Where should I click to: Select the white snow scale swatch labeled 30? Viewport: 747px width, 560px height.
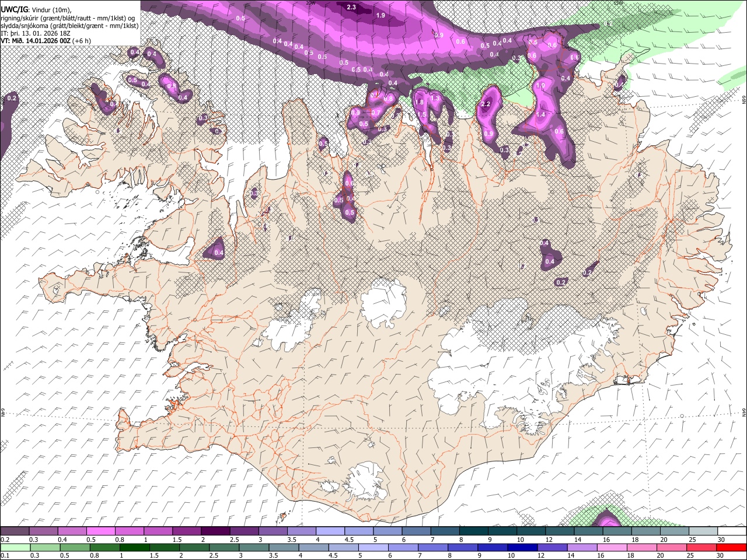[732, 531]
